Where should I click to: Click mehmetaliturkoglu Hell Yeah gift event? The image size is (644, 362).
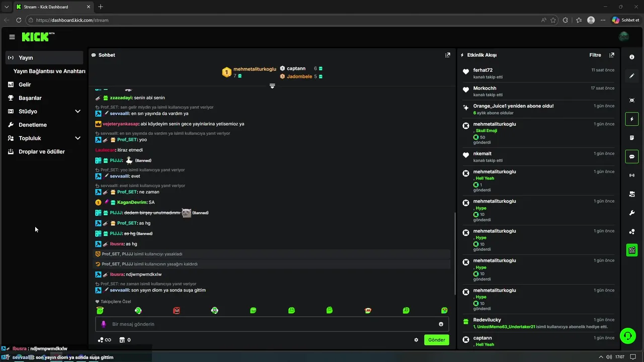point(539,181)
